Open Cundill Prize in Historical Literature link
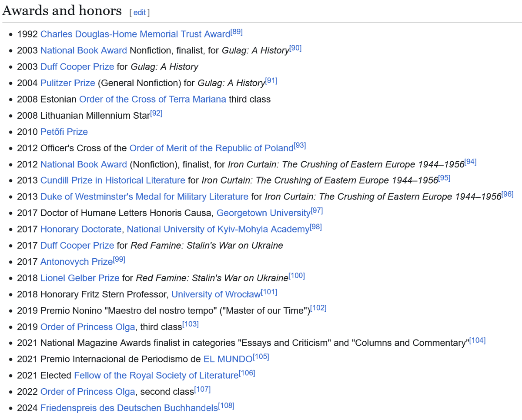This screenshot has width=522, height=420. click(x=113, y=180)
